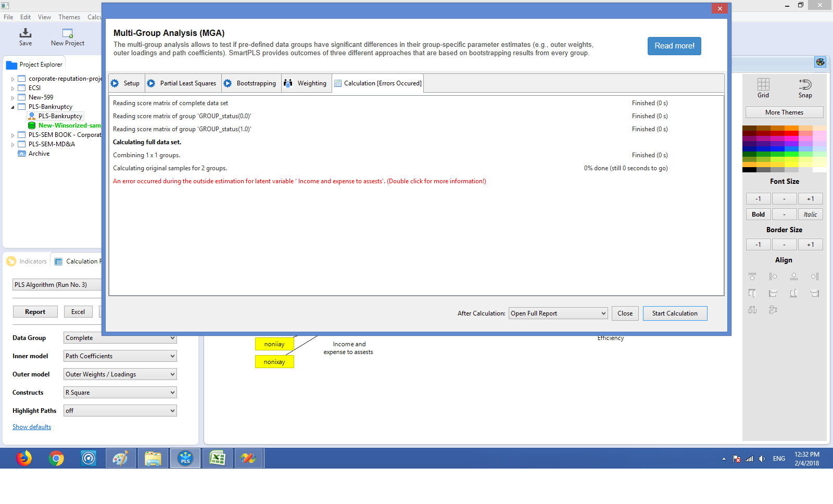Select ECSI in Project Explorer

click(x=34, y=88)
